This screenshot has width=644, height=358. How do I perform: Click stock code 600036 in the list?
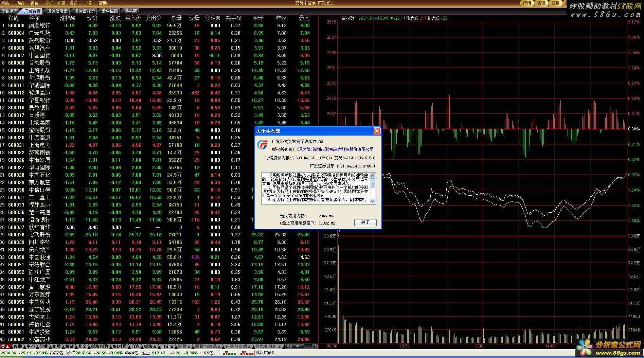tap(16, 220)
